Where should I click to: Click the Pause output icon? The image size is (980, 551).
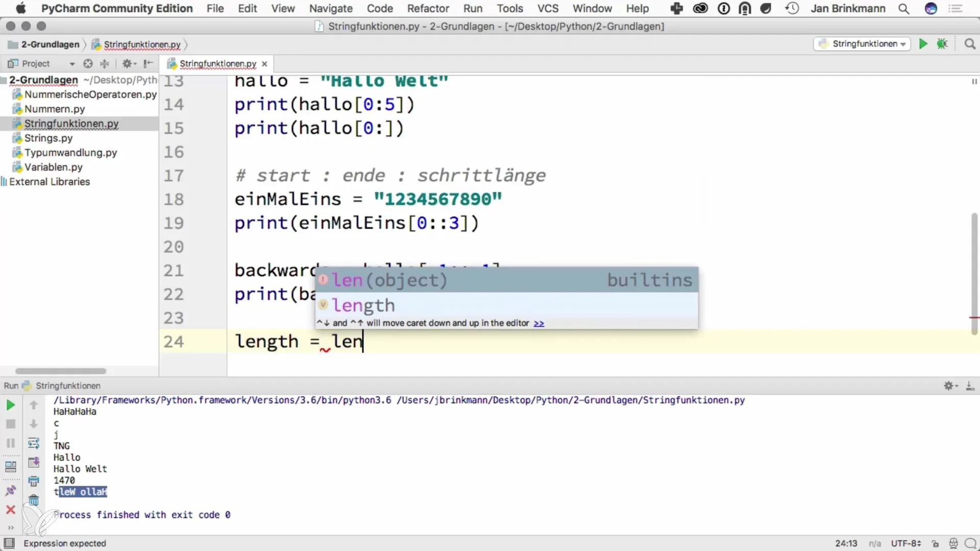pyautogui.click(x=10, y=443)
